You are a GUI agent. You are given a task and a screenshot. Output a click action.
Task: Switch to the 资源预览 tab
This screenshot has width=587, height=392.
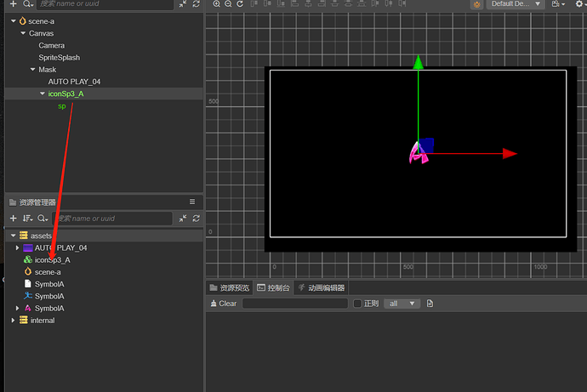pos(230,287)
